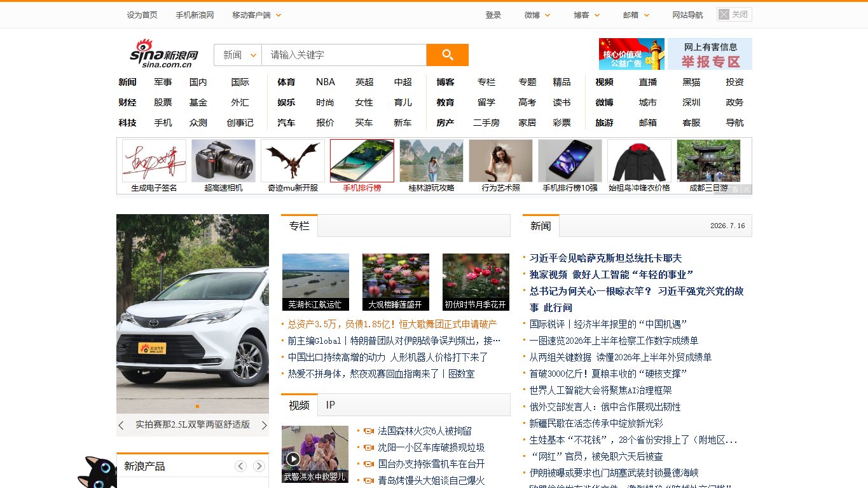Close the thumbnail ad strip
This screenshot has height=488, width=868.
(747, 189)
